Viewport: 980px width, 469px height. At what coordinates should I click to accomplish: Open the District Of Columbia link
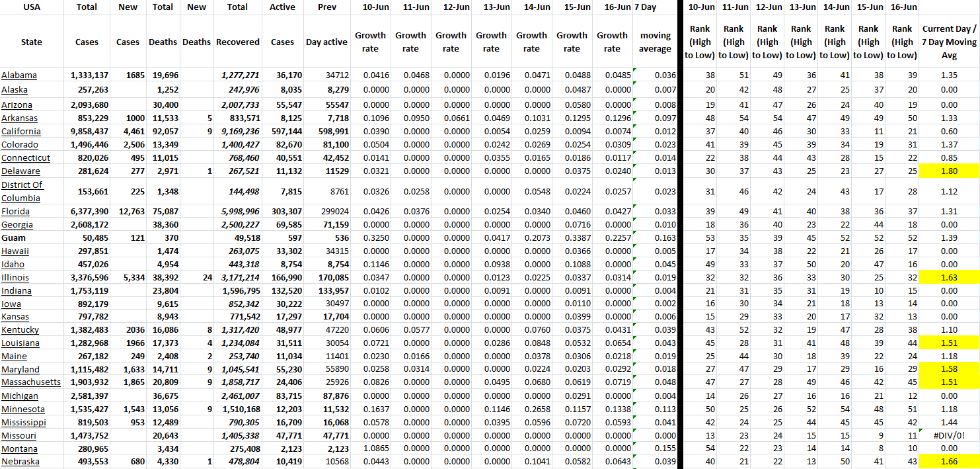click(x=22, y=191)
